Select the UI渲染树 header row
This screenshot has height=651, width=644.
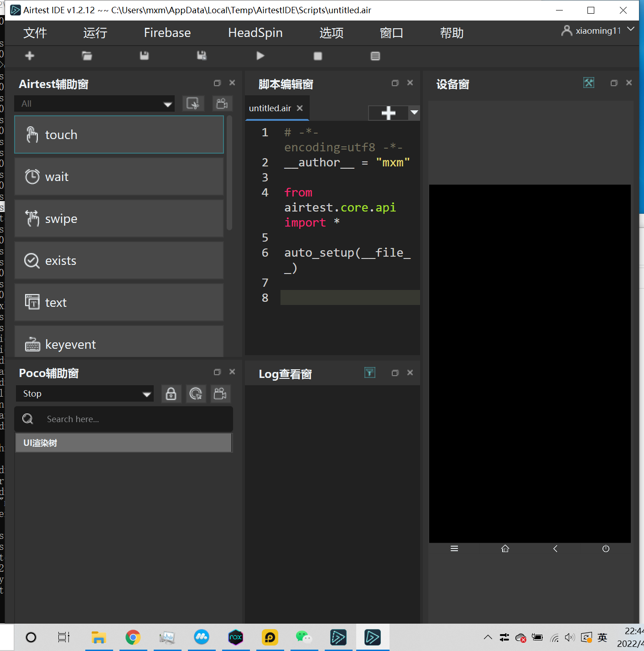click(x=124, y=443)
